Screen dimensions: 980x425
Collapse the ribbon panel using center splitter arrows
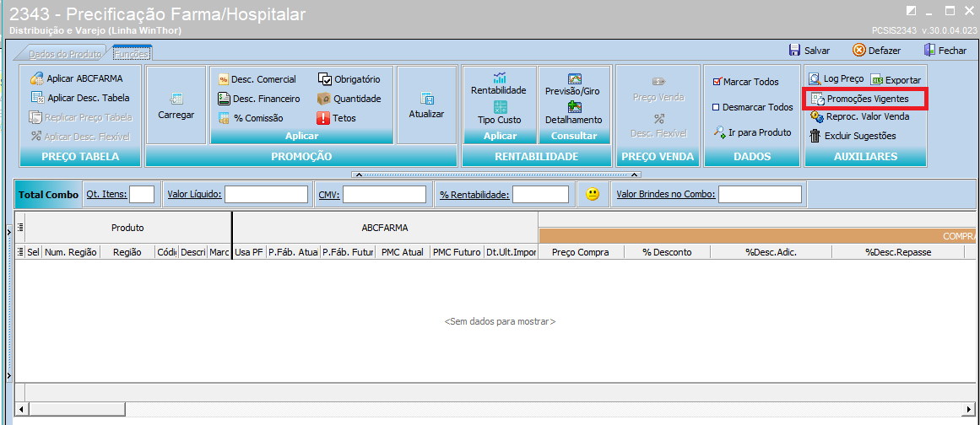496,175
